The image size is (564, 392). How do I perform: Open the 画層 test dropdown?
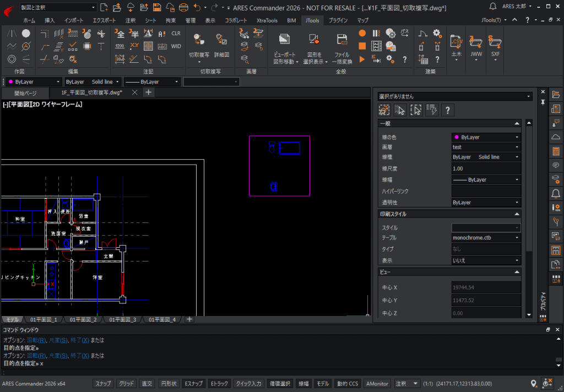[486, 147]
